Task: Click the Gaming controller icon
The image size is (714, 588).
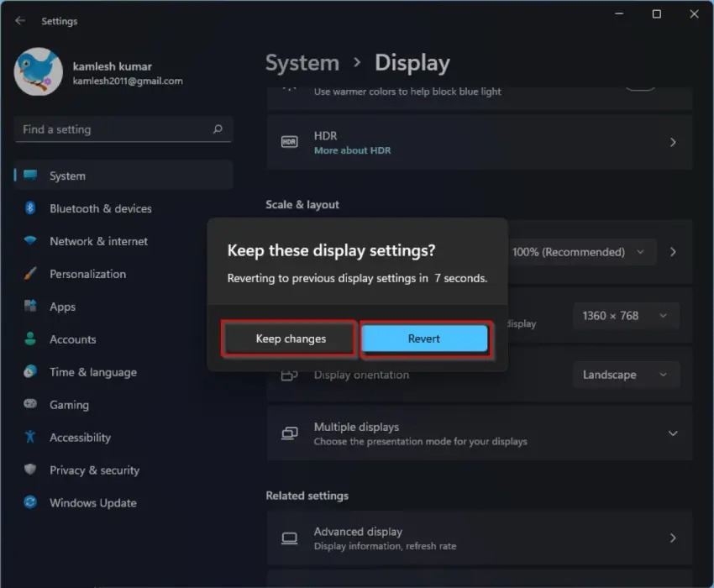Action: [x=30, y=405]
